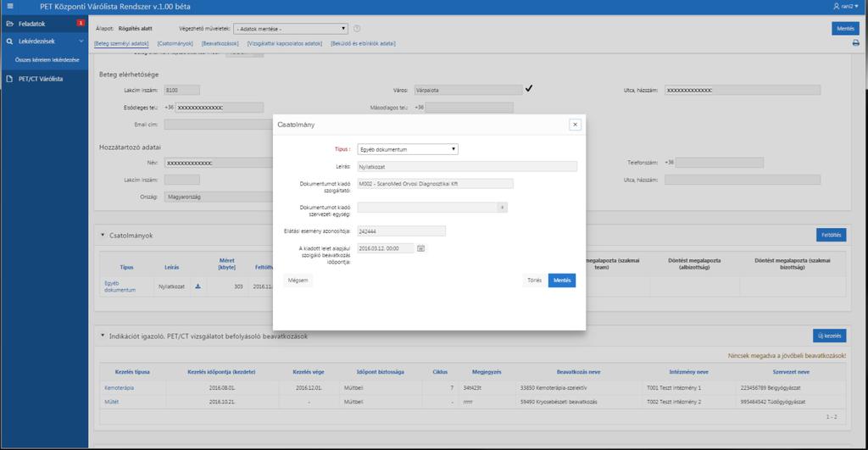Click the printer icon

coord(856,43)
